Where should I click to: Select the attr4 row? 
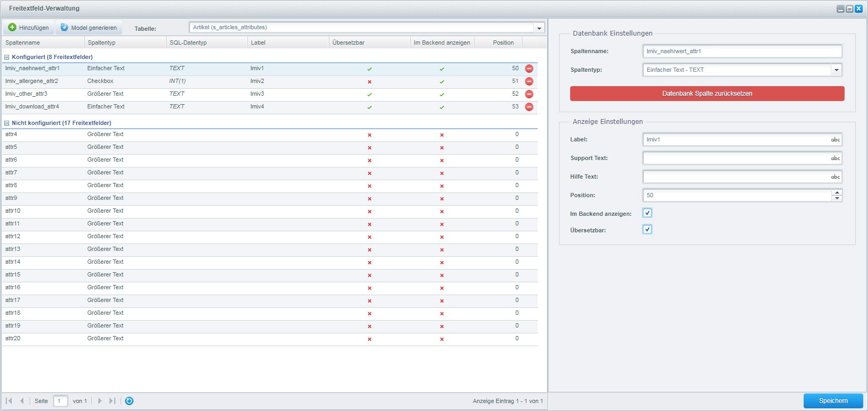[270, 135]
